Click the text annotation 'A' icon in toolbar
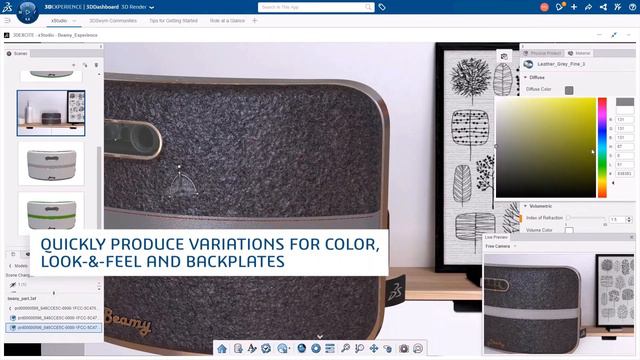This screenshot has height=360, width=640. [252, 349]
